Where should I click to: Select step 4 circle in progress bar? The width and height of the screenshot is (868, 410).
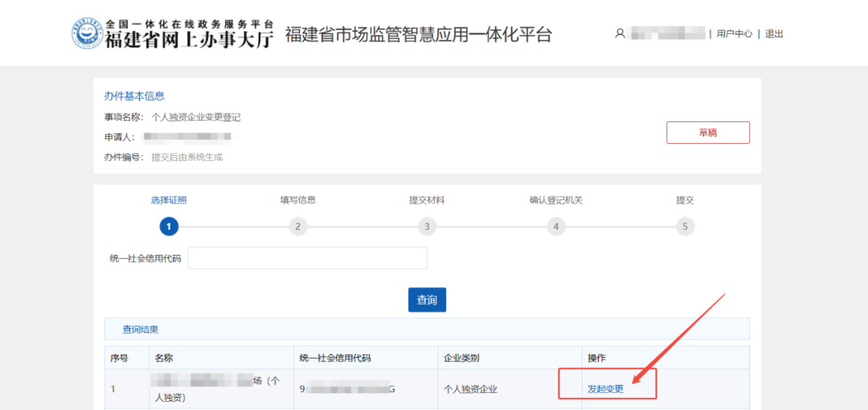pyautogui.click(x=555, y=227)
